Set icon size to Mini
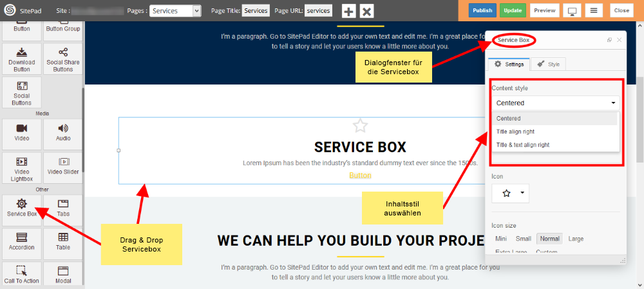Image resolution: width=644 pixels, height=289 pixels. pos(501,239)
